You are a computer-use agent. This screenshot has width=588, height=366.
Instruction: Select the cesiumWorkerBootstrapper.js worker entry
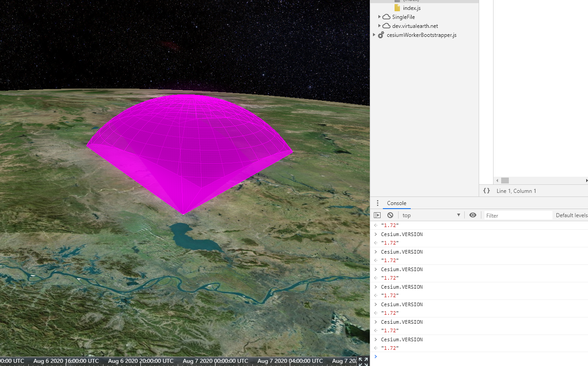(x=421, y=35)
